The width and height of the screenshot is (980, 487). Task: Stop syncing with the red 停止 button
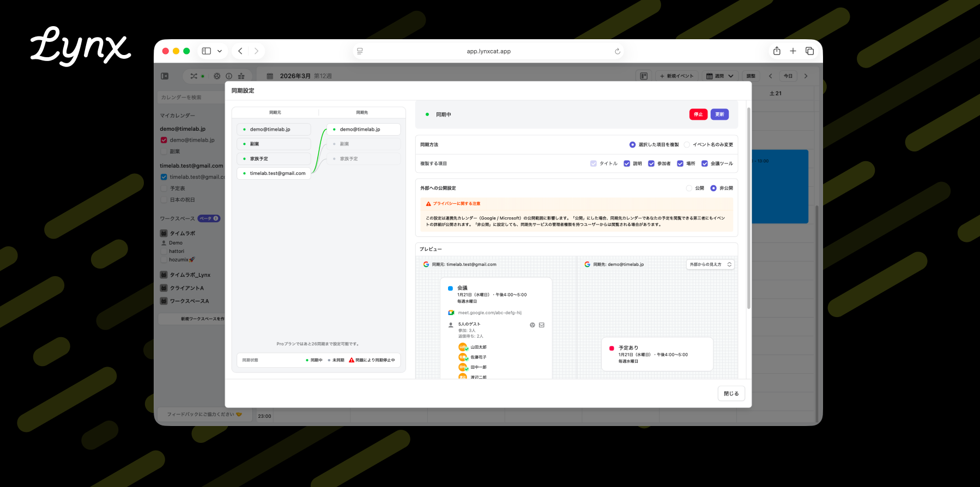coord(698,114)
